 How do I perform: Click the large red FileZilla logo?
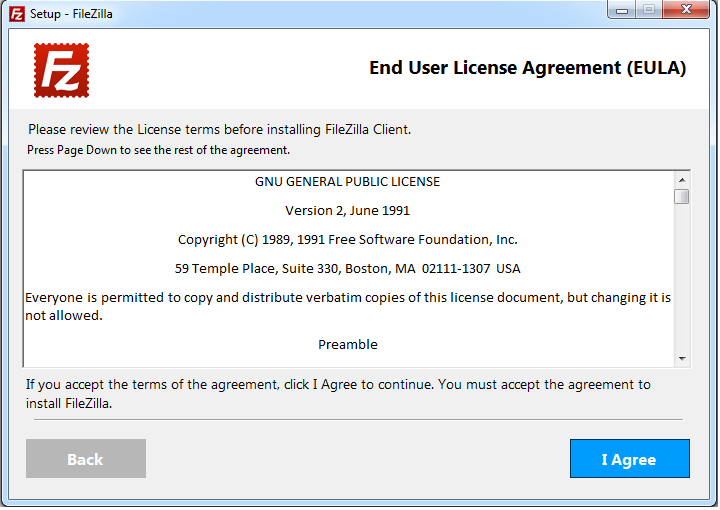tap(62, 70)
